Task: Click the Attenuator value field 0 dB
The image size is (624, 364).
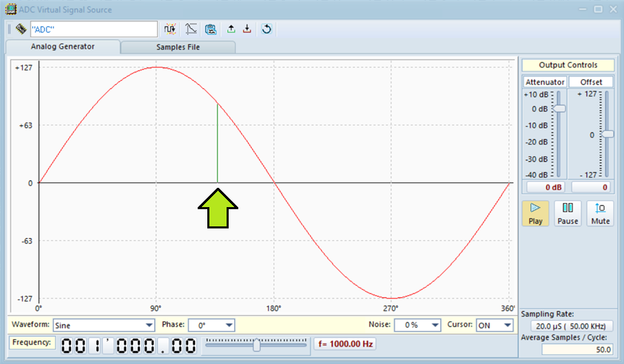Action: pyautogui.click(x=545, y=187)
